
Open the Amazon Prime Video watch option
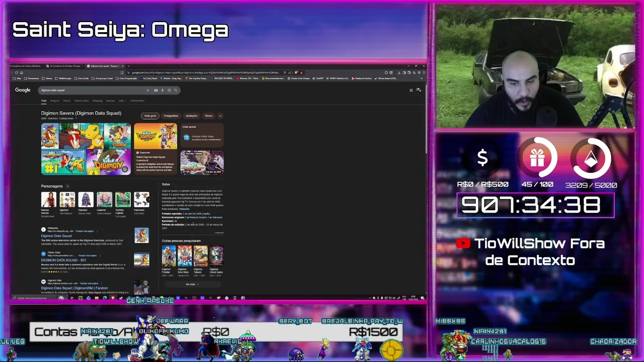click(202, 137)
